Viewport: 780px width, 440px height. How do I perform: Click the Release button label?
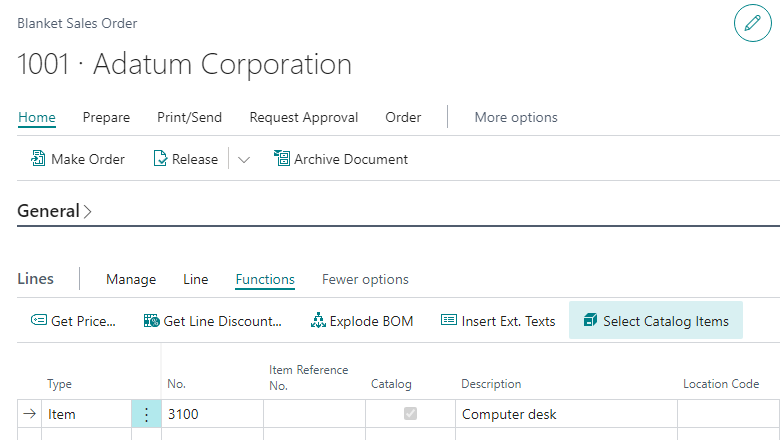tap(195, 159)
